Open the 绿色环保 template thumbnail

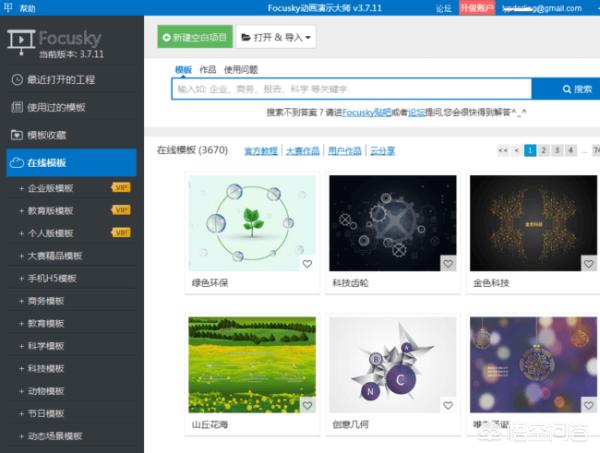252,223
